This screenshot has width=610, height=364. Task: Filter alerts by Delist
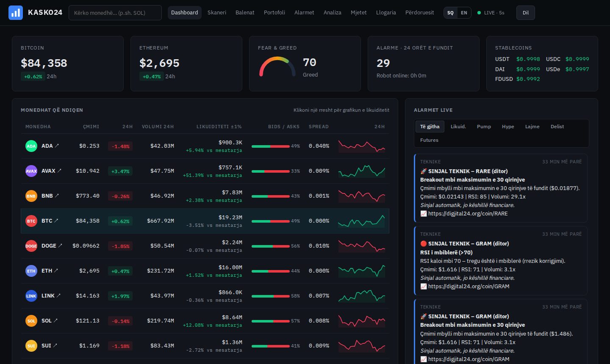(557, 127)
